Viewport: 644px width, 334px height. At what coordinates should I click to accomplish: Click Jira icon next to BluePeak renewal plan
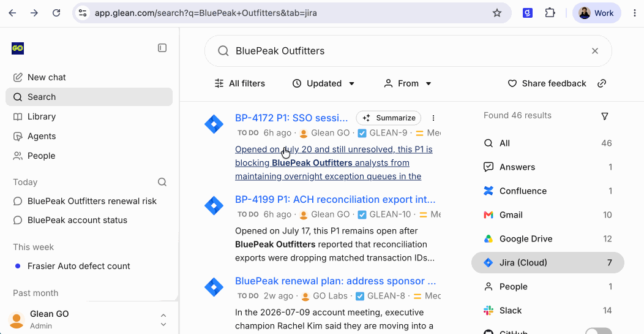(214, 287)
